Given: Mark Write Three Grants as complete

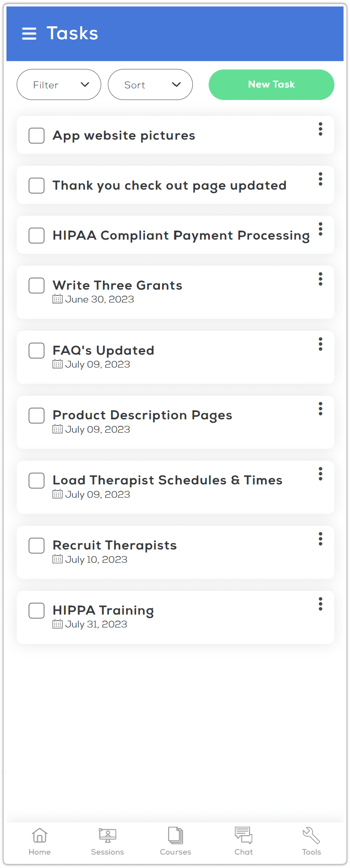Looking at the screenshot, I should click(x=37, y=285).
